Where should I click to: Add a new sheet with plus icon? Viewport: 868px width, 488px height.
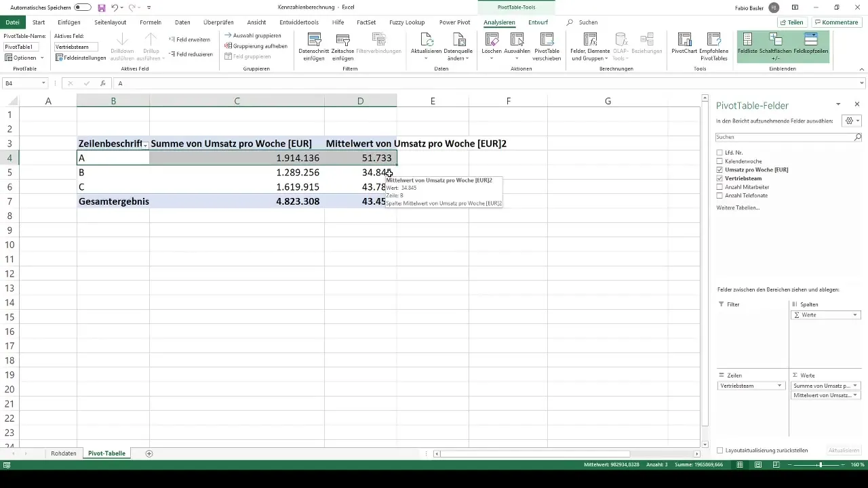point(149,453)
